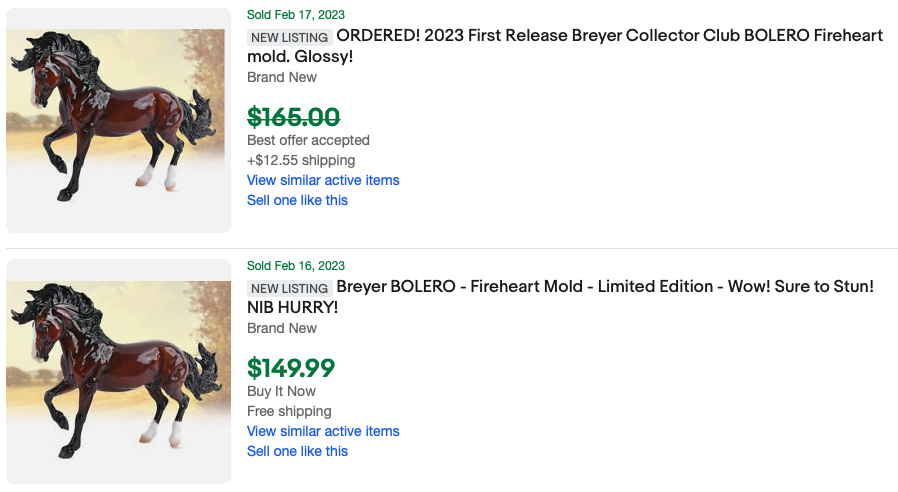
Task: View similar active items for $149.99 listing
Action: 323,431
